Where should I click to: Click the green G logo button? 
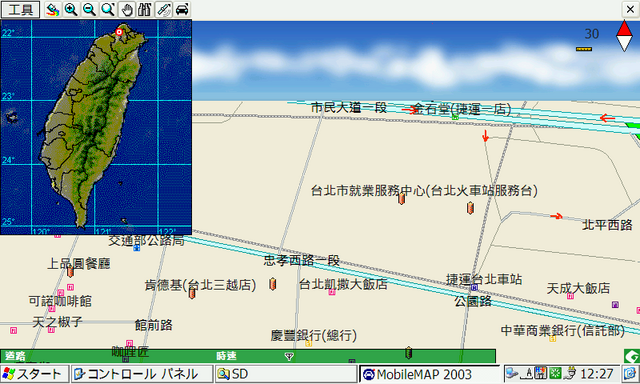632,356
